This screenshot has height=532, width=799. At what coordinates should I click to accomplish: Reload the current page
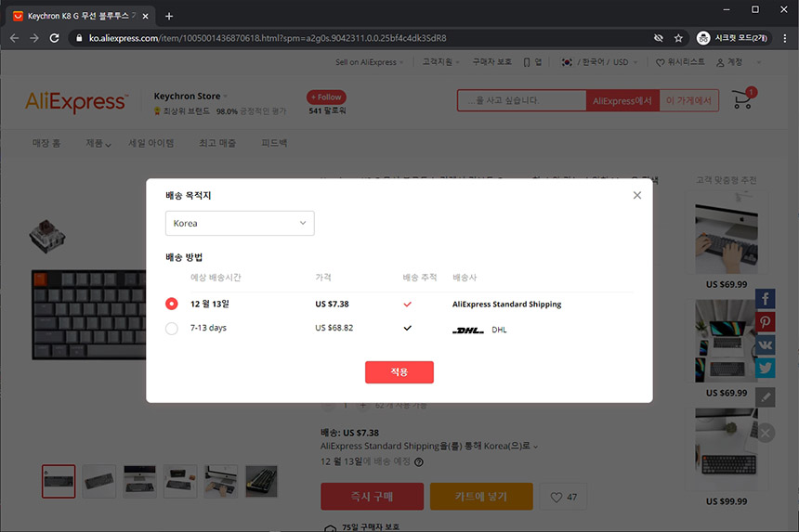pyautogui.click(x=54, y=38)
